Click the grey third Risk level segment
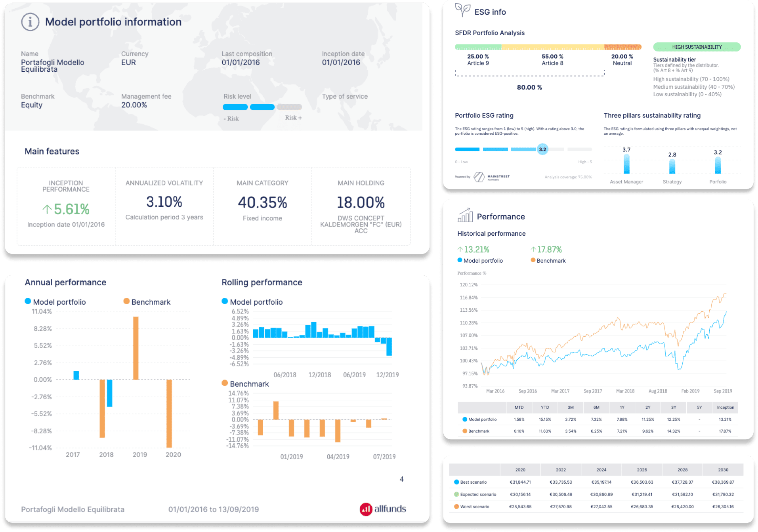 tap(289, 107)
